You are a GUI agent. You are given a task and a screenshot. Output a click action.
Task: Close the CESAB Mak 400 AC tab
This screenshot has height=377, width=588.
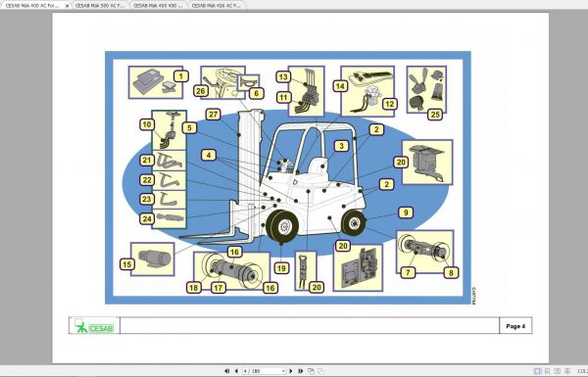tap(67, 6)
